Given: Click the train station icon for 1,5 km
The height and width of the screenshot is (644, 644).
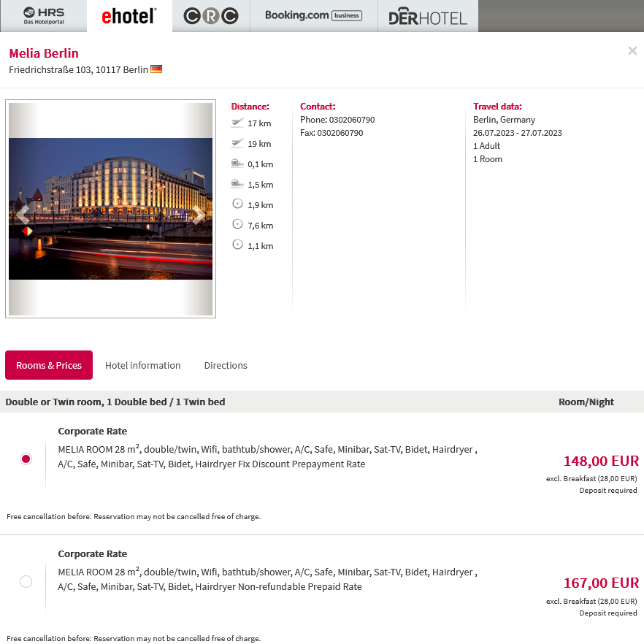Looking at the screenshot, I should [x=237, y=184].
